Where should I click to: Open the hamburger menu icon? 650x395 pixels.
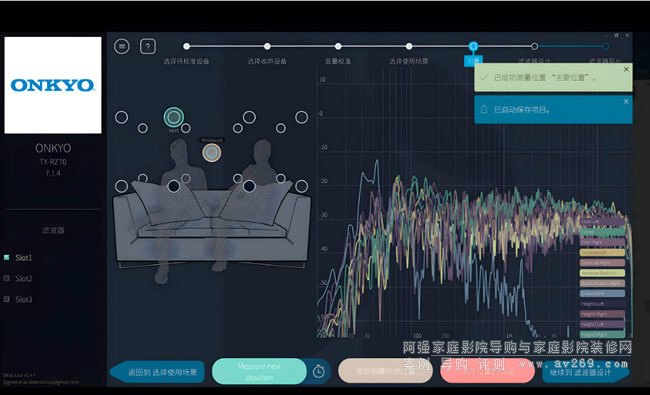pos(122,46)
